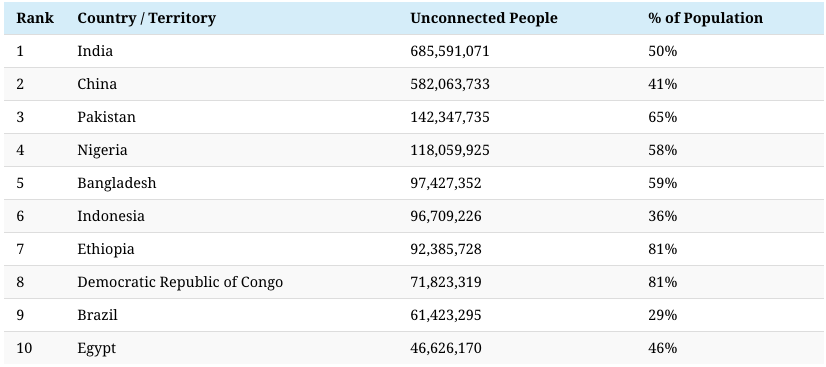This screenshot has width=826, height=367.
Task: Click the Rank column header
Action: click(35, 18)
